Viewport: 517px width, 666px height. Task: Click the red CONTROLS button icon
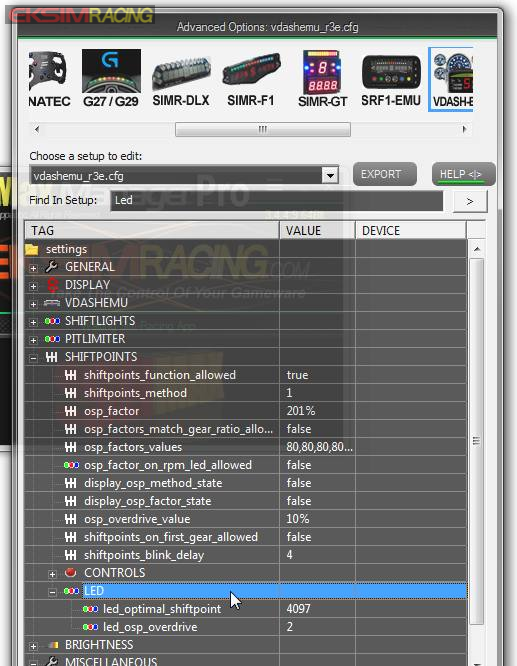(71, 573)
